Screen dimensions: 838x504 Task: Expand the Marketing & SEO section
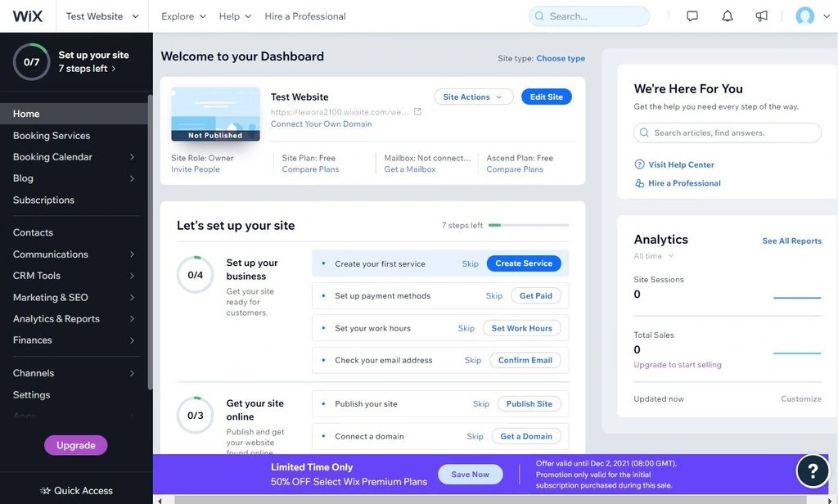click(x=132, y=298)
